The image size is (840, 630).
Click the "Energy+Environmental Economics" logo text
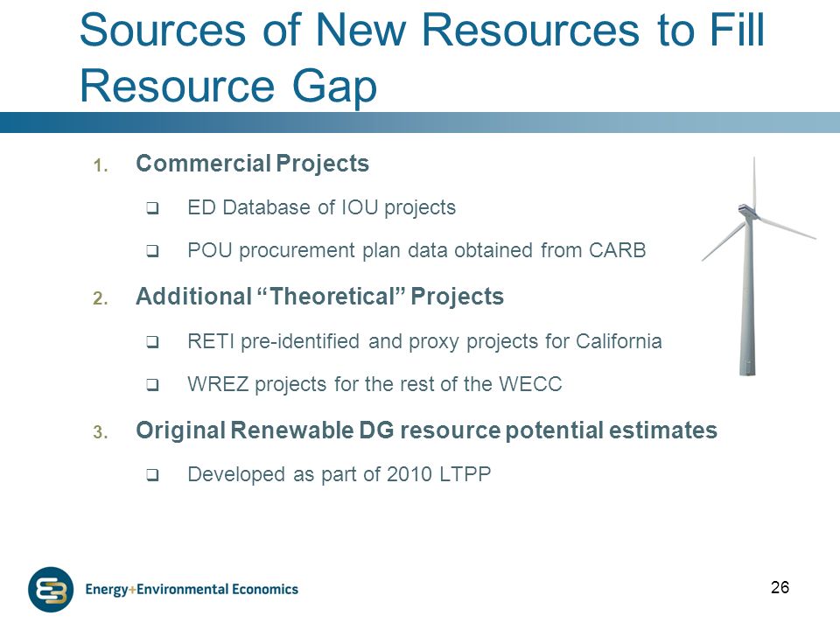pos(192,589)
